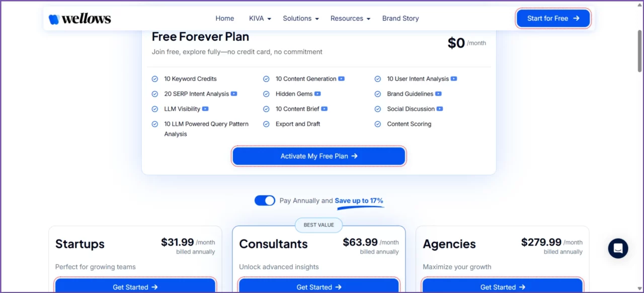Image resolution: width=644 pixels, height=293 pixels.
Task: Expand the KIVA dropdown menu
Action: [260, 18]
